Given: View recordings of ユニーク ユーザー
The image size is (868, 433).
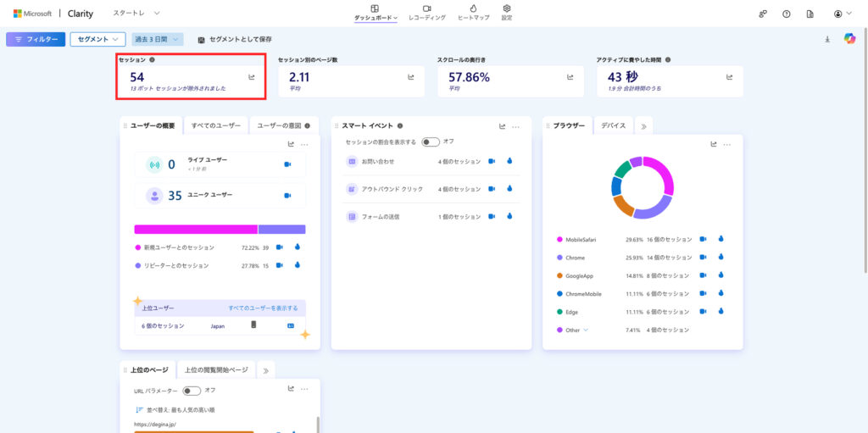Looking at the screenshot, I should [287, 196].
